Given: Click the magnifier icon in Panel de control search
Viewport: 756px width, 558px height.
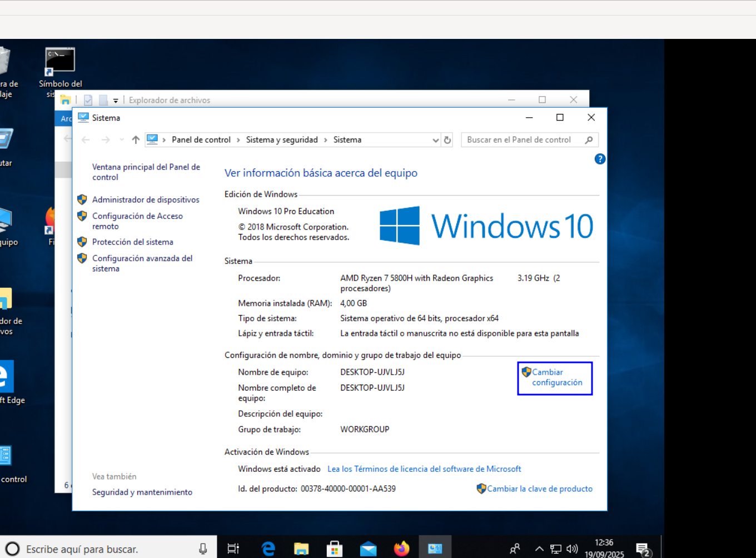Looking at the screenshot, I should tap(589, 140).
